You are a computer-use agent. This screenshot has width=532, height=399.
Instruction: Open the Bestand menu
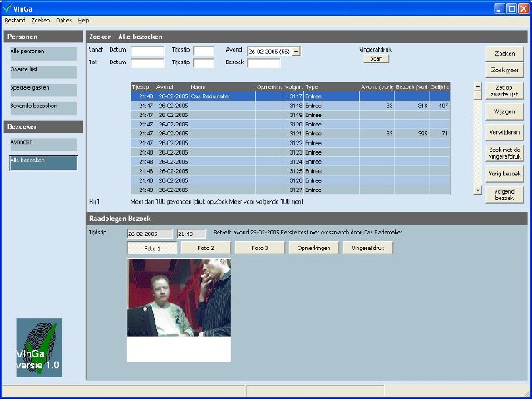coord(15,20)
